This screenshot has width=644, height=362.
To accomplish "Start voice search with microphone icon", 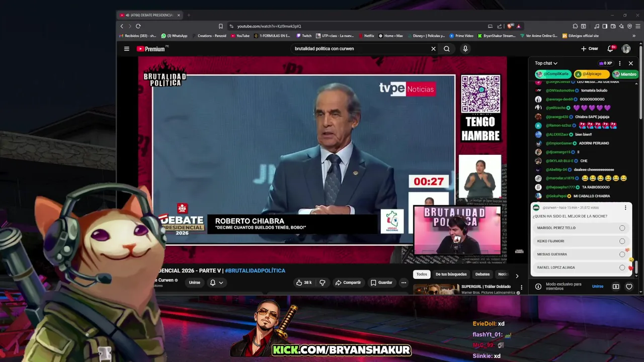I will tap(465, 49).
